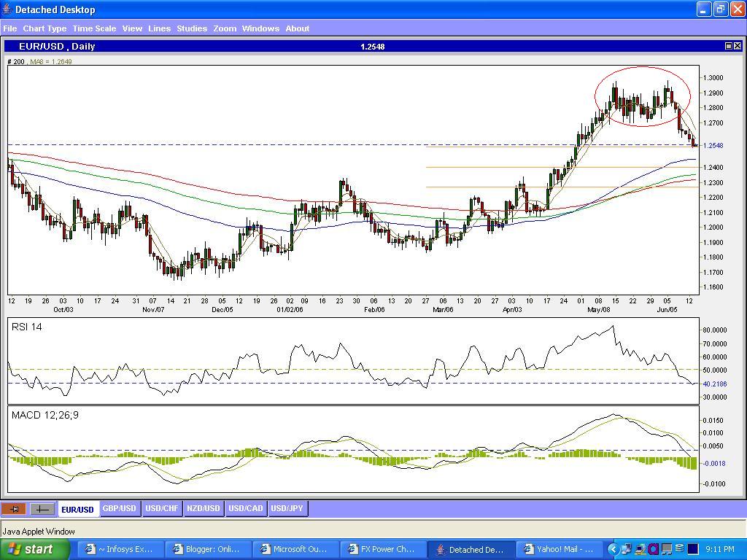Expand the Time Scale menu
This screenshot has width=747, height=560.
click(x=94, y=28)
